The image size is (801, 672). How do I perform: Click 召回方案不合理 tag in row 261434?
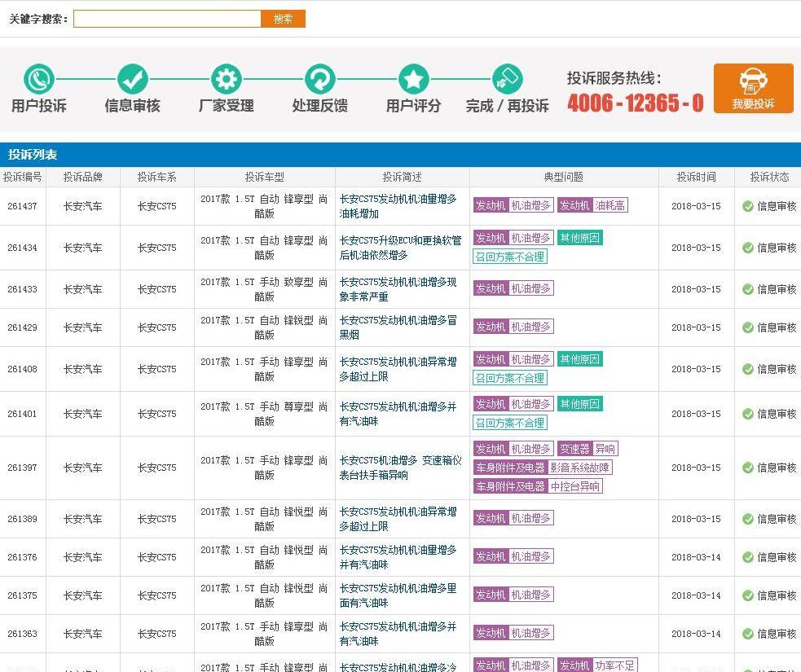[x=510, y=257]
